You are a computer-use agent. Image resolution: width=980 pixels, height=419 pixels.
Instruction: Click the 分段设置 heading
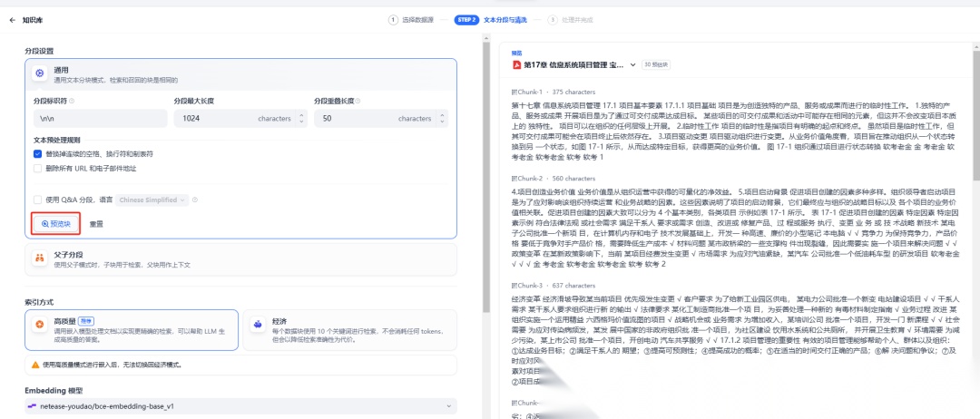(x=39, y=51)
